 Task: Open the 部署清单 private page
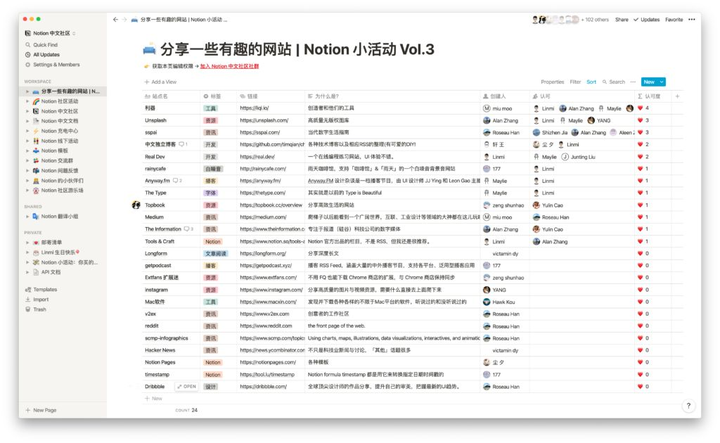[51, 242]
